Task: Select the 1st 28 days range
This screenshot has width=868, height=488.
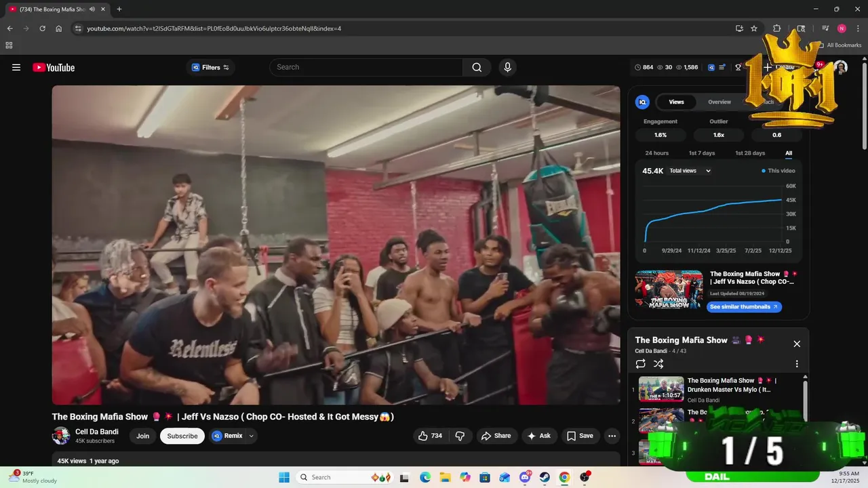Action: (750, 153)
